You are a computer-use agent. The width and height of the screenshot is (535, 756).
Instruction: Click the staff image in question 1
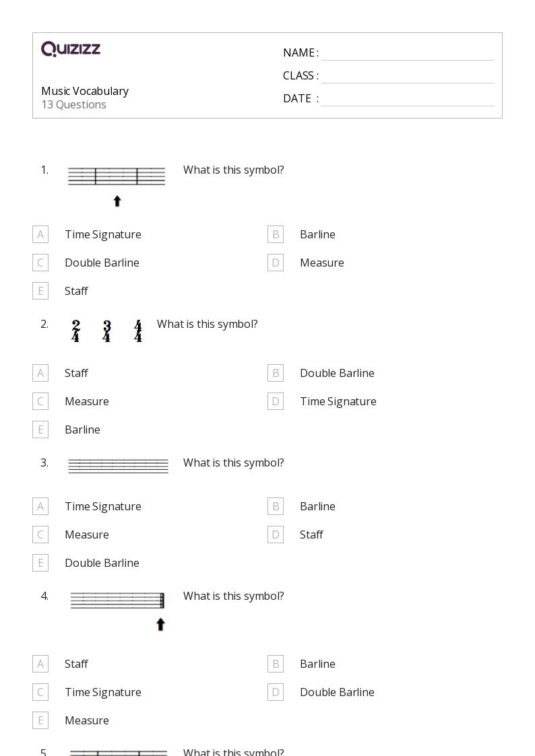(x=117, y=176)
